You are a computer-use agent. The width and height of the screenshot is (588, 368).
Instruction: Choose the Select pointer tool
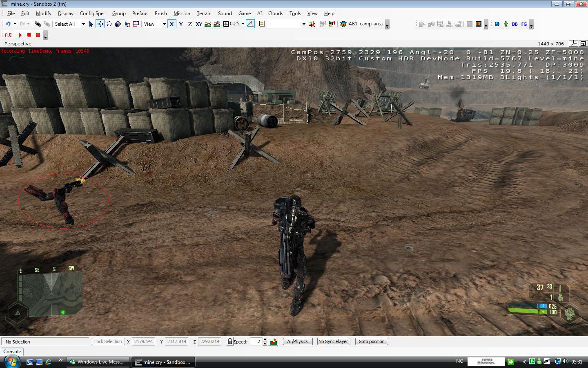[x=91, y=24]
